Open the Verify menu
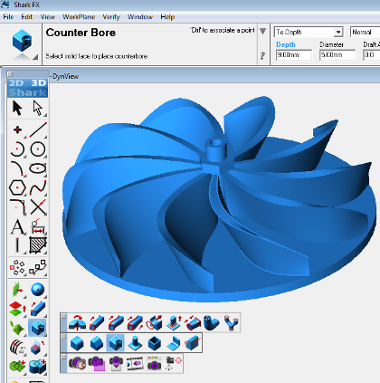The width and height of the screenshot is (380, 383). [x=111, y=17]
